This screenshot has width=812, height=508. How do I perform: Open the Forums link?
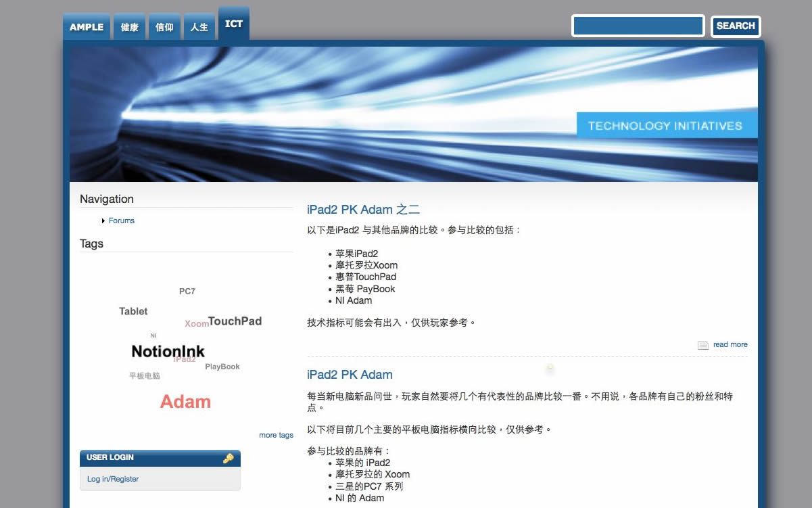(122, 221)
